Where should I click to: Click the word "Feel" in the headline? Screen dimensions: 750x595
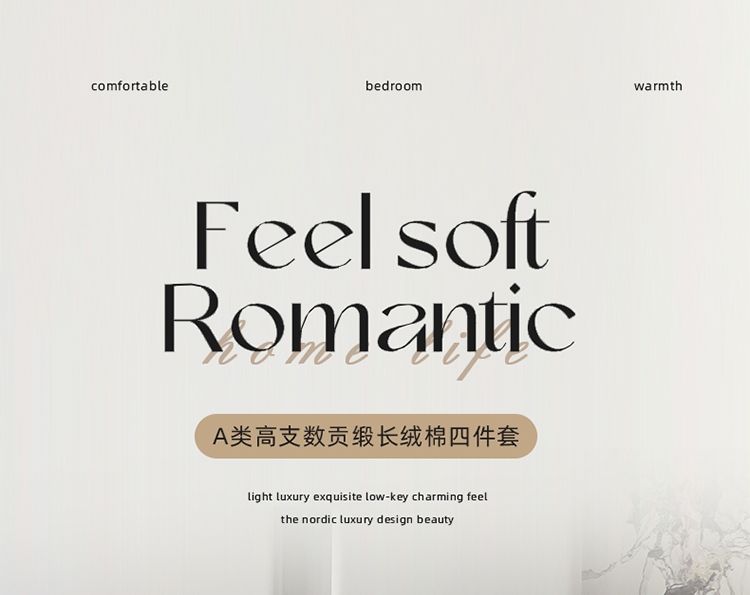coord(284,232)
